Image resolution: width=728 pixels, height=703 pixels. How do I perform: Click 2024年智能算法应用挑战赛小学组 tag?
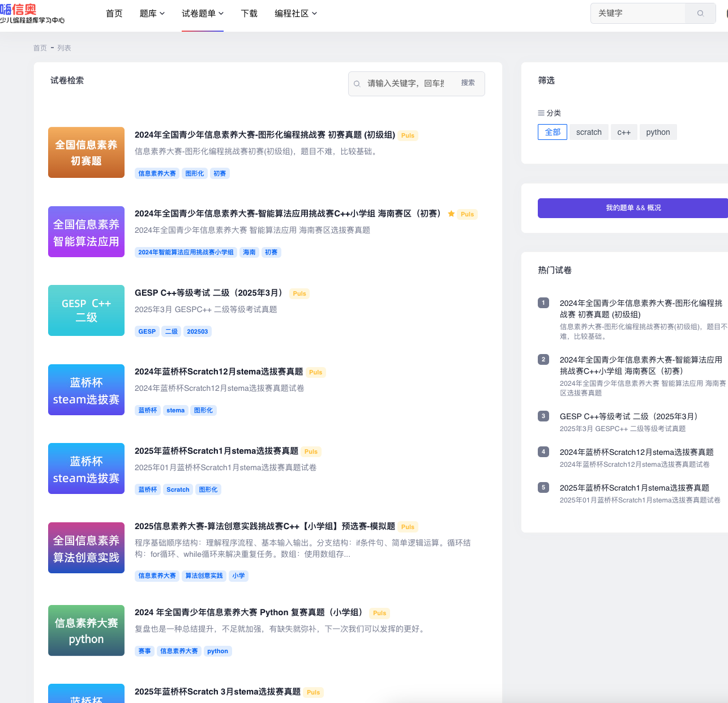[x=186, y=252]
